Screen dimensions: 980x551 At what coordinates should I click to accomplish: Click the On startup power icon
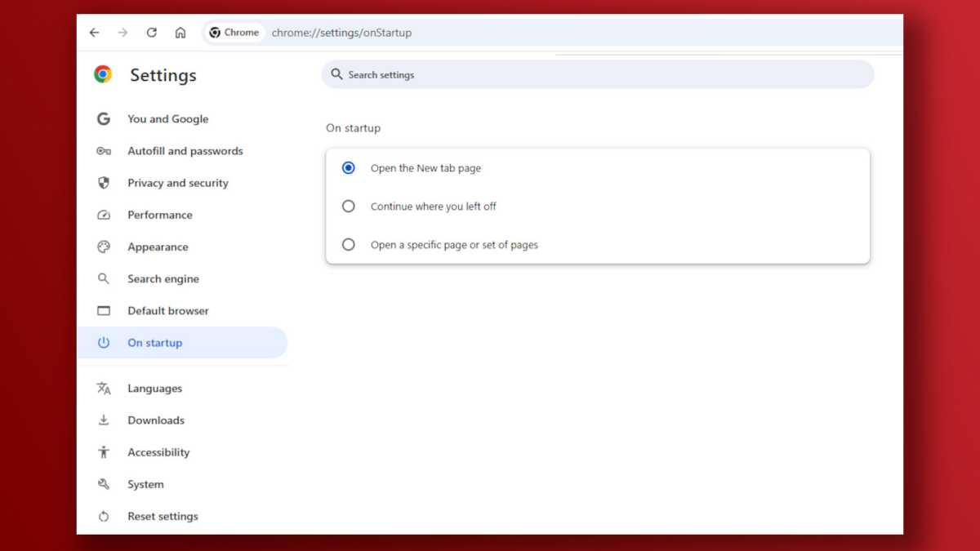104,343
